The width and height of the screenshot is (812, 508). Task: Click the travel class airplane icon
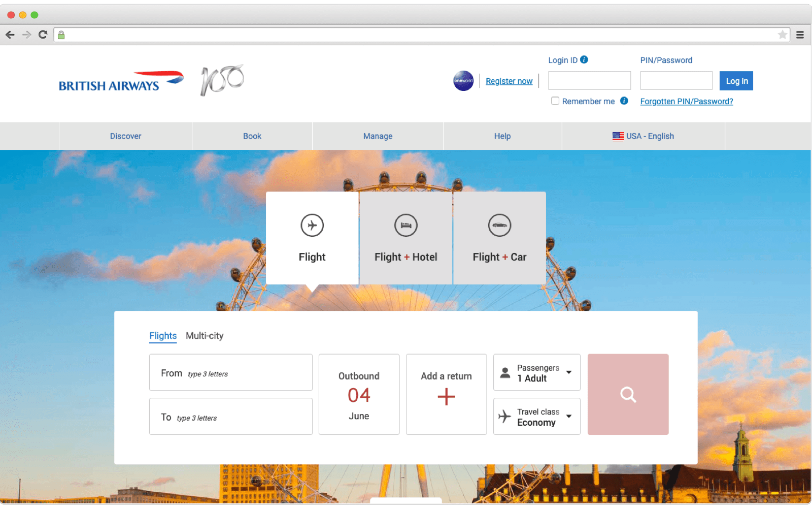point(504,417)
